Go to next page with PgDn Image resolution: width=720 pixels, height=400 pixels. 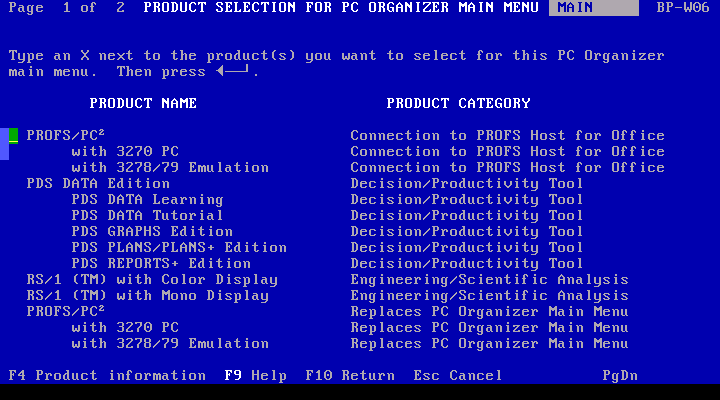(620, 376)
